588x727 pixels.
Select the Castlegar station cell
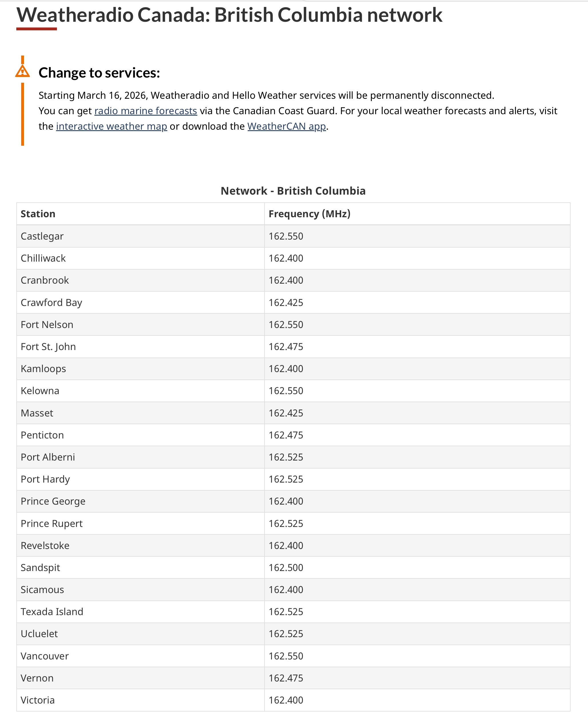42,236
